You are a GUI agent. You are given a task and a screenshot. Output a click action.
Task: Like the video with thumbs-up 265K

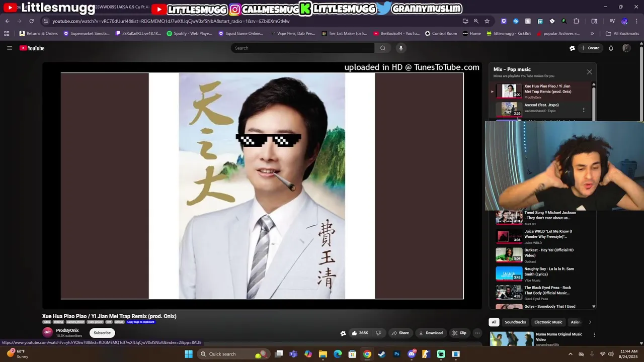pos(360,333)
